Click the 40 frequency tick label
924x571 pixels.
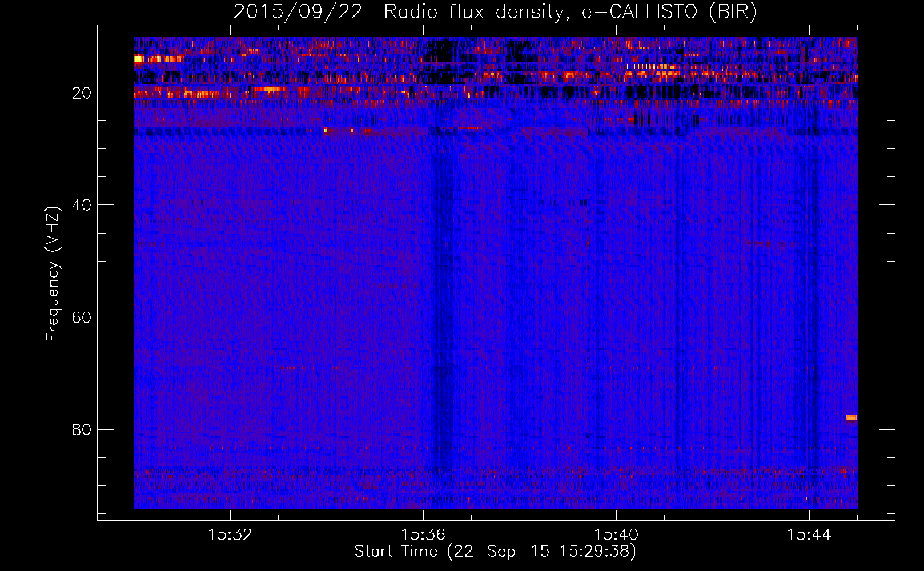82,205
